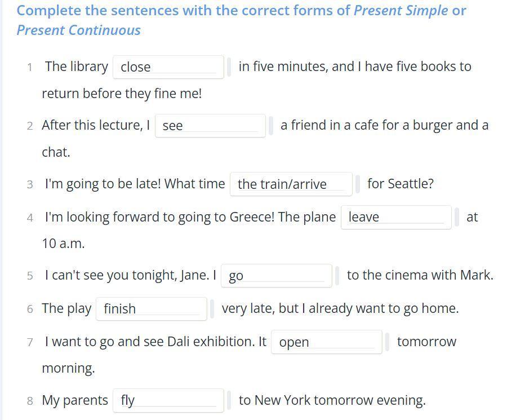
Task: Click the grey marker after the 'the train/arrive' field
Action: point(358,184)
